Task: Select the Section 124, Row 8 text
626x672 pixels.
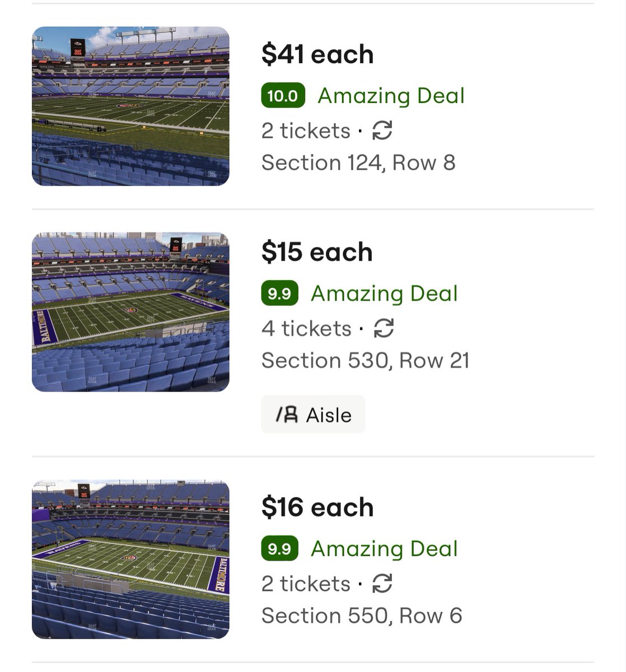Action: (x=358, y=163)
